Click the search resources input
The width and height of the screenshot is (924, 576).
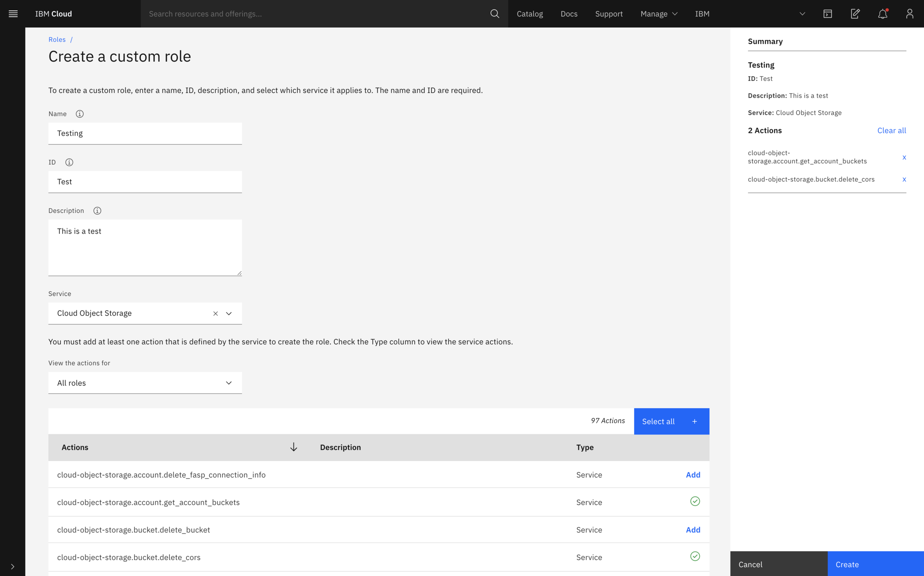[x=316, y=14]
